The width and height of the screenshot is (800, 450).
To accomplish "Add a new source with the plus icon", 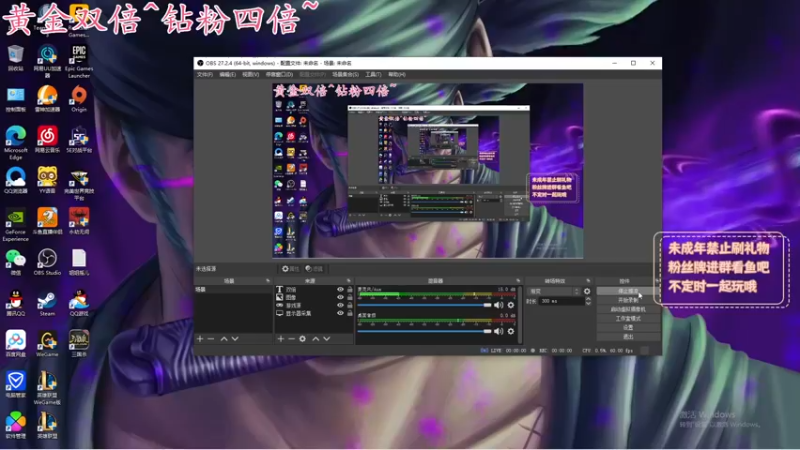I will [x=281, y=339].
